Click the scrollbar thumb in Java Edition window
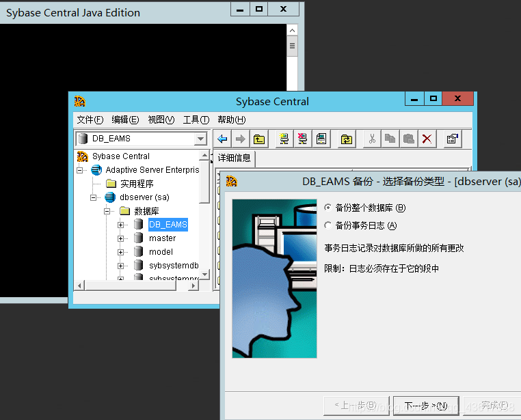521x420 pixels. tap(292, 46)
